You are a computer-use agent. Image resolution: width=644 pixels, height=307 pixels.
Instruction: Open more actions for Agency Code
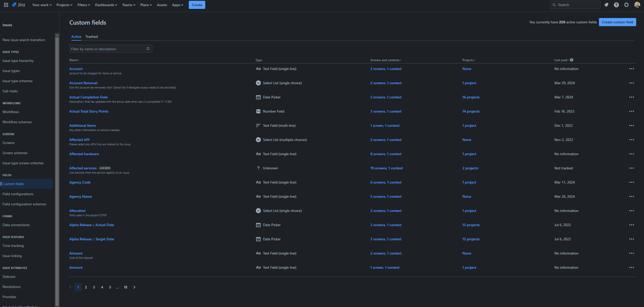(x=631, y=182)
